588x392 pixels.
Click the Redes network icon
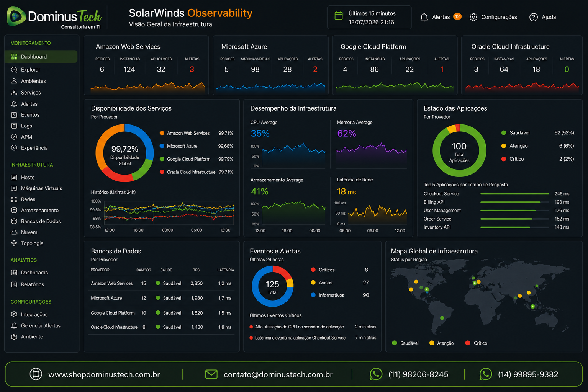[14, 199]
